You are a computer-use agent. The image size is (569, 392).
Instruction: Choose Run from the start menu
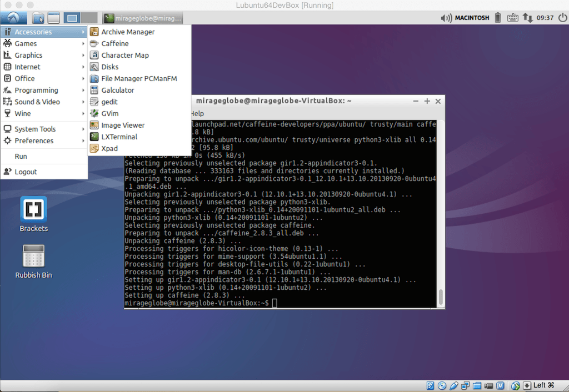[x=44, y=156]
